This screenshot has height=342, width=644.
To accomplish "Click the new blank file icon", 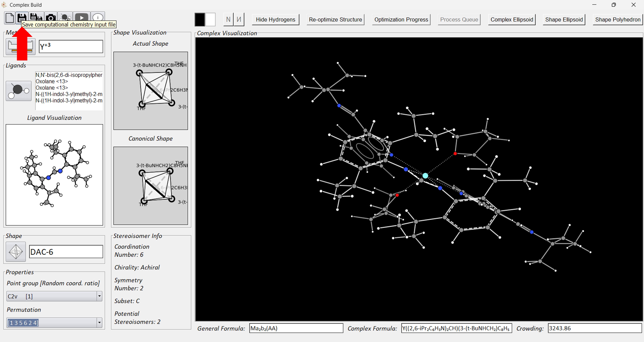I will point(10,18).
